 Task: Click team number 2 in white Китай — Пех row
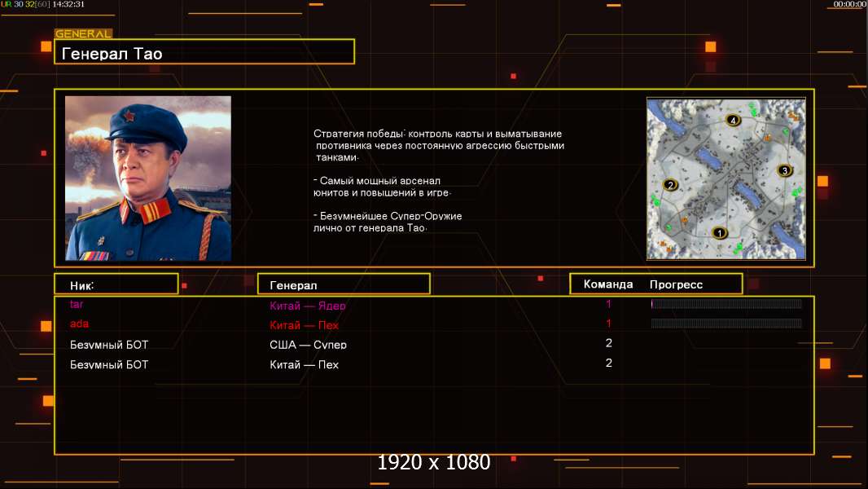tap(608, 363)
